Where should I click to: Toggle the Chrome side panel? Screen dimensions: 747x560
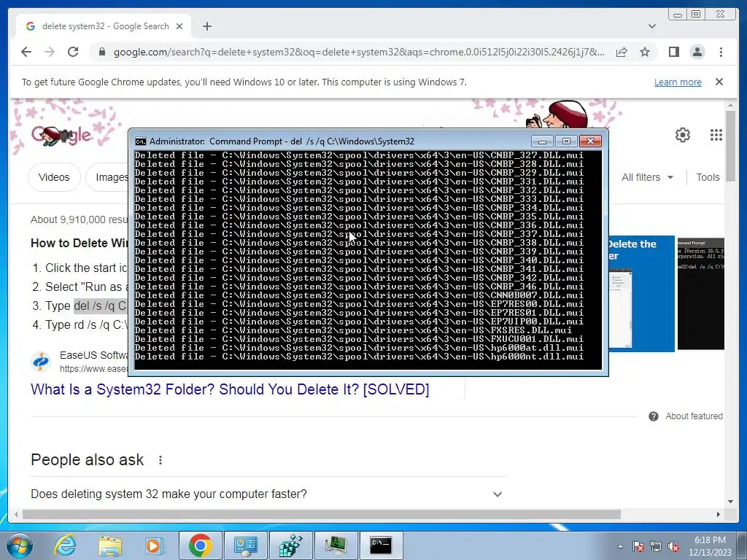pyautogui.click(x=673, y=52)
